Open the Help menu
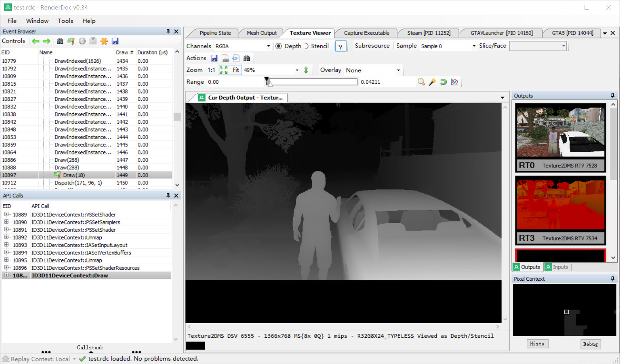Image resolution: width=620 pixels, height=364 pixels. 89,21
